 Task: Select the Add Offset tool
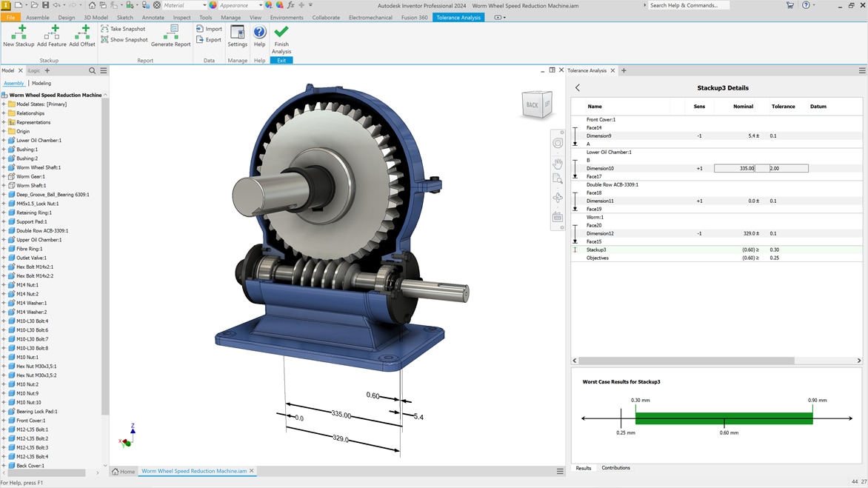82,35
